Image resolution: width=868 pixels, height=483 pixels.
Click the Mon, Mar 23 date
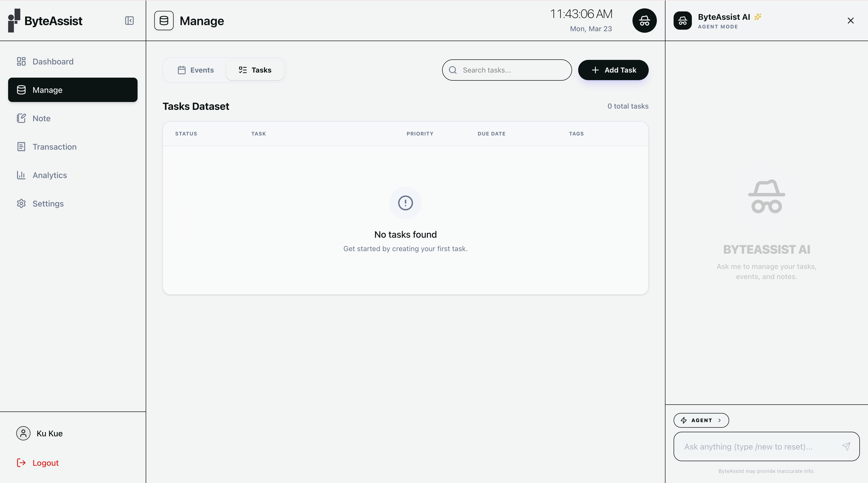[591, 29]
